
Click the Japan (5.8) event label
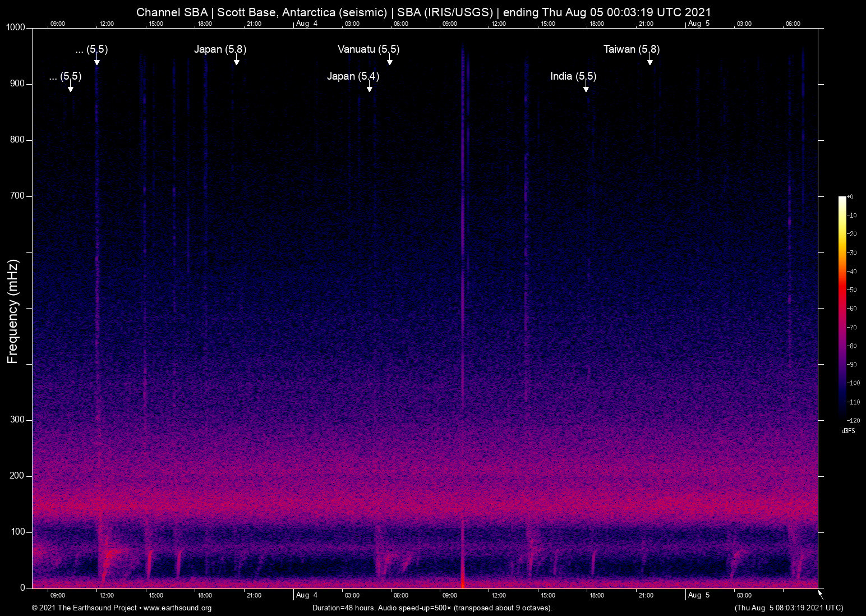pyautogui.click(x=220, y=49)
